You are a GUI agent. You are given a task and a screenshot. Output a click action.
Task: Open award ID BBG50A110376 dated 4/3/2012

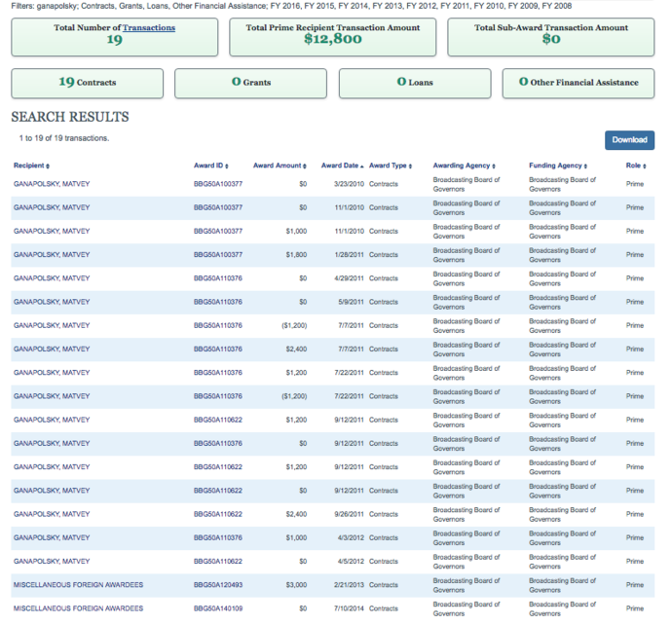point(218,538)
